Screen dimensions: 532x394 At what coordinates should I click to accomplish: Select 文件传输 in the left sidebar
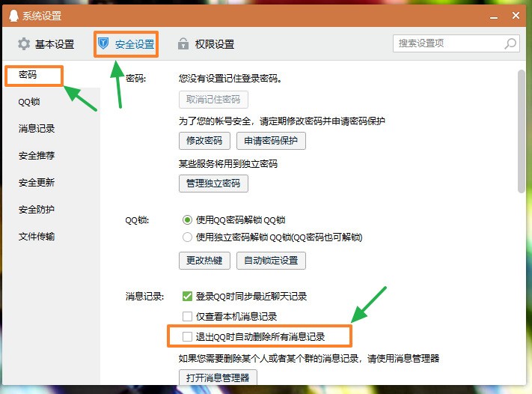pyautogui.click(x=37, y=237)
